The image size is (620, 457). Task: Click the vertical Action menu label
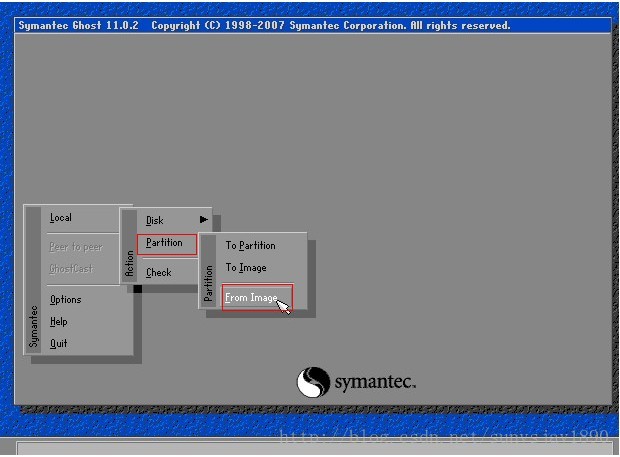pyautogui.click(x=129, y=263)
